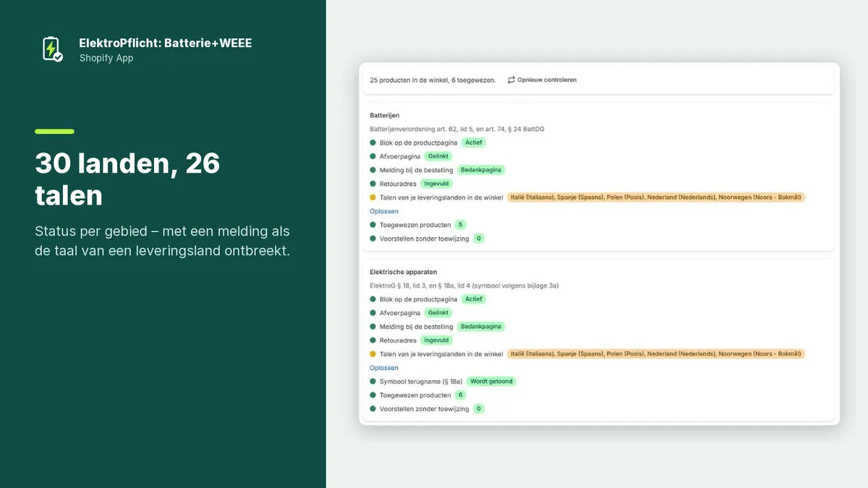Click the Ingevuld badge in Elektrische apparaten section
This screenshot has width=868, height=488.
(436, 341)
